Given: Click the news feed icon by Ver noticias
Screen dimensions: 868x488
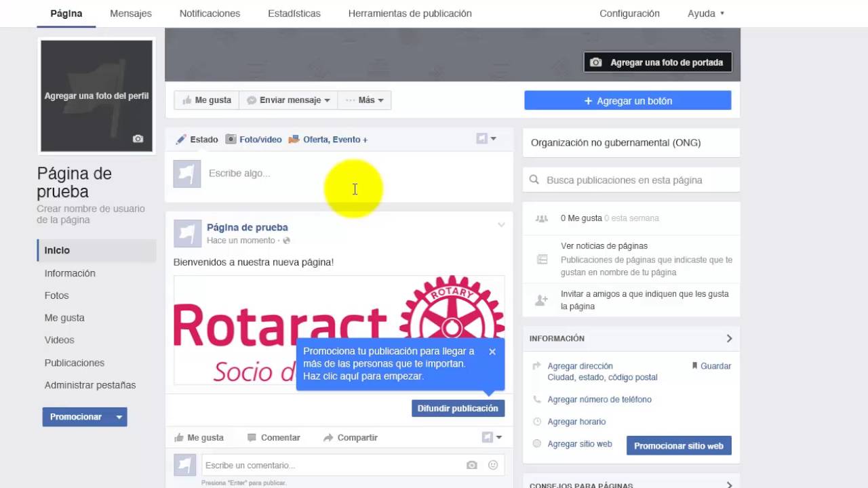Looking at the screenshot, I should pos(542,259).
